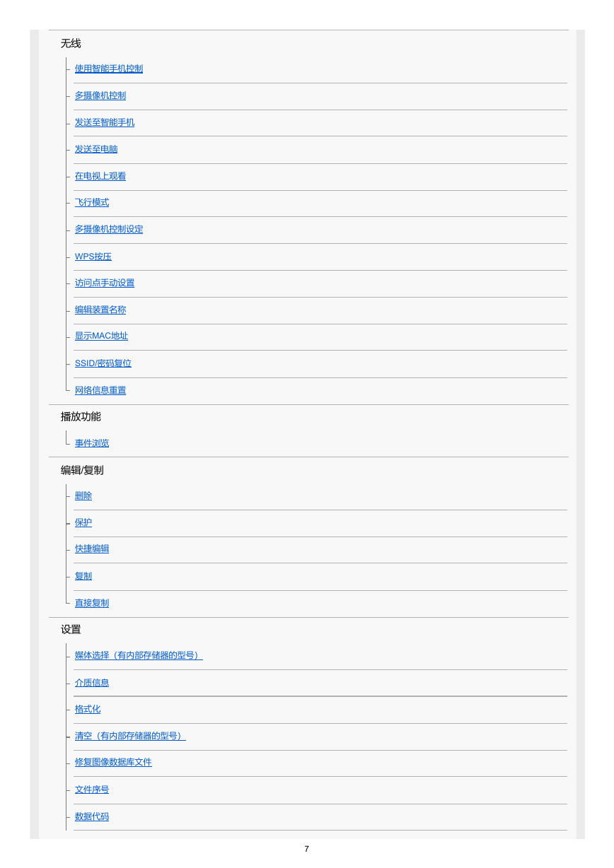The image size is (614, 868).
Task: Open the 直接复制 link
Action: [x=92, y=603]
